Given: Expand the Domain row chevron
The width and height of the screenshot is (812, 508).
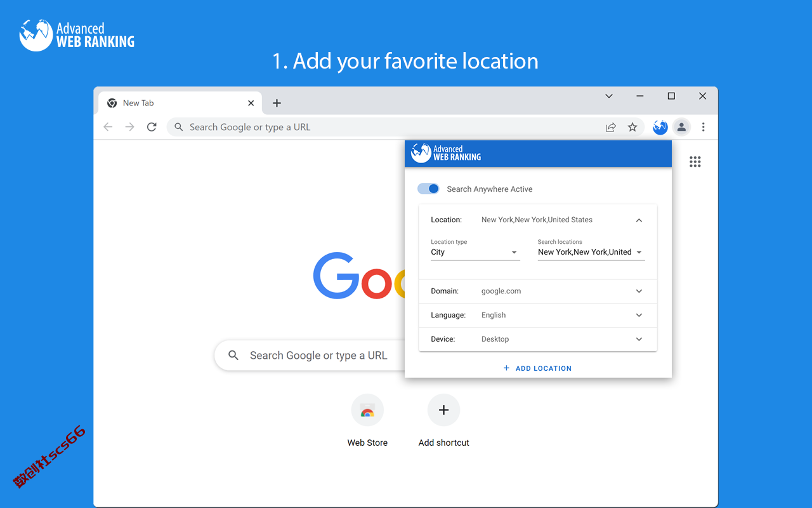Looking at the screenshot, I should click(x=639, y=291).
